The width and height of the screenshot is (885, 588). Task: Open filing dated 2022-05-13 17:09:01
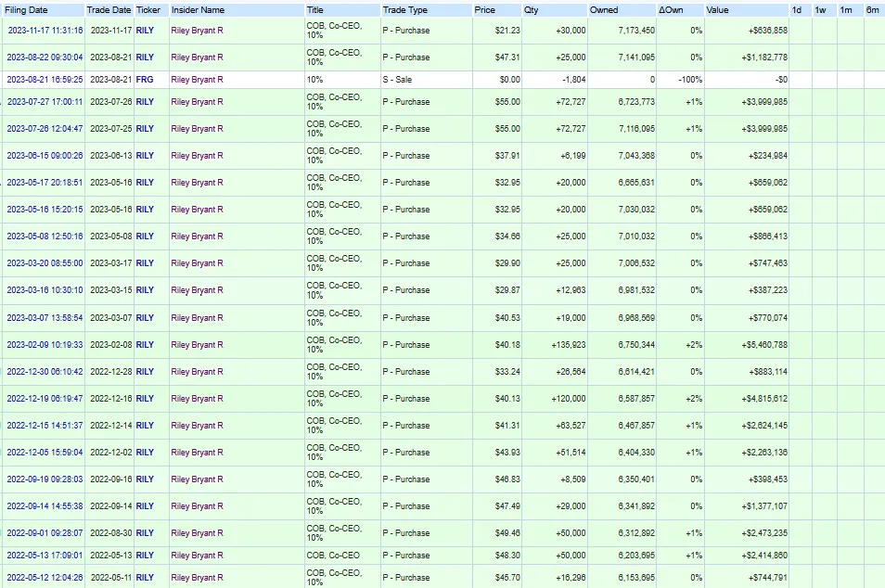tap(45, 556)
